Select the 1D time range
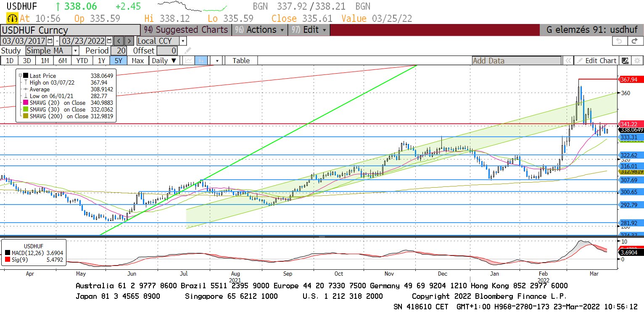Image resolution: width=644 pixels, height=319 pixels. click(x=9, y=61)
